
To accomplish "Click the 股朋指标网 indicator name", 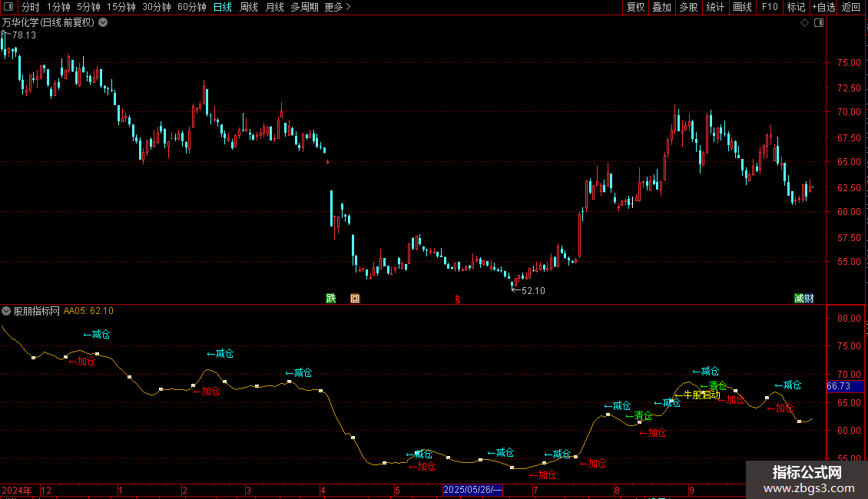I will coord(37,311).
